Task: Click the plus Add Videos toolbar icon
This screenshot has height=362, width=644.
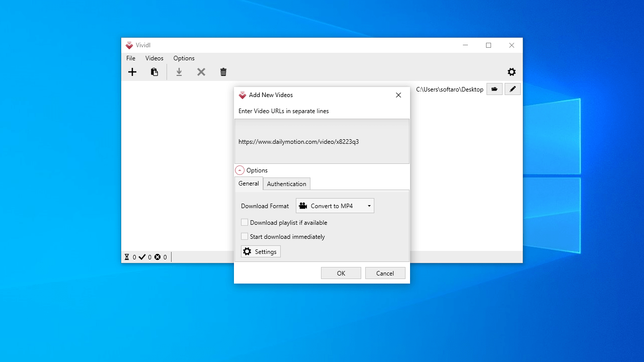Action: pyautogui.click(x=132, y=72)
